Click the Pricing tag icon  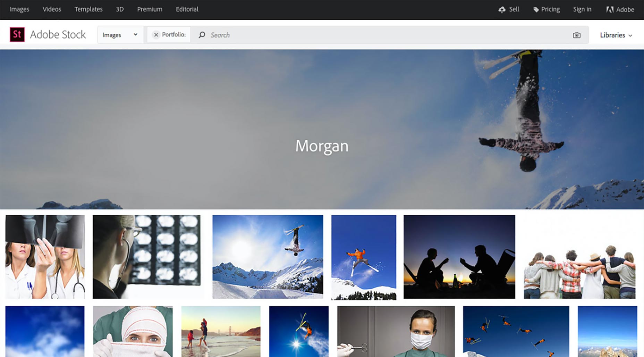[536, 10]
